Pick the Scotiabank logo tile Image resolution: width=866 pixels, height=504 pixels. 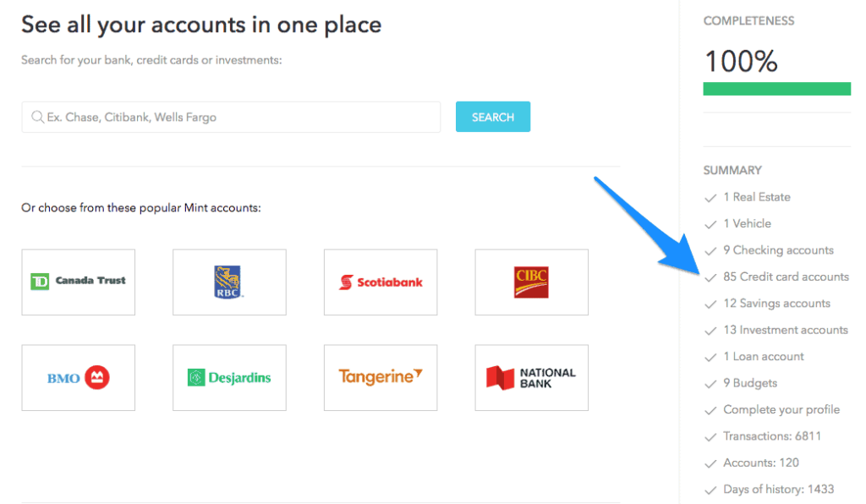point(381,282)
